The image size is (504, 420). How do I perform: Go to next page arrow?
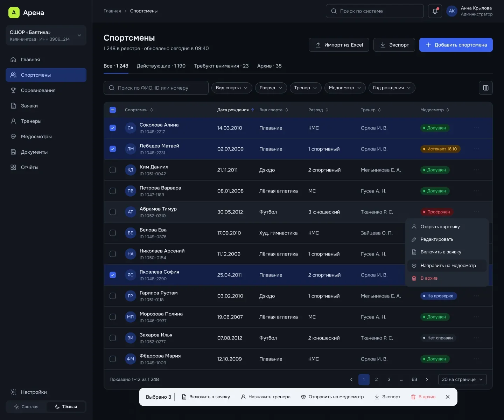(x=427, y=379)
